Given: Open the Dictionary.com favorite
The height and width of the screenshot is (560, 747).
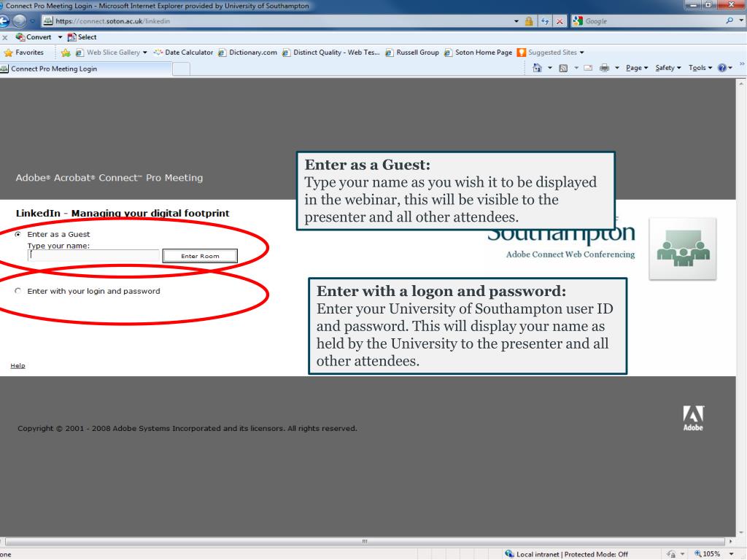Looking at the screenshot, I should coord(247,52).
